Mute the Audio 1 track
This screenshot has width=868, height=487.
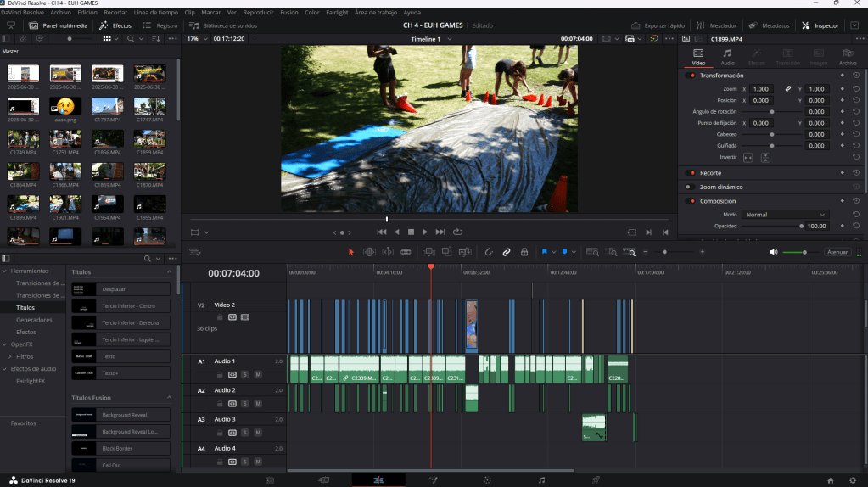click(257, 374)
